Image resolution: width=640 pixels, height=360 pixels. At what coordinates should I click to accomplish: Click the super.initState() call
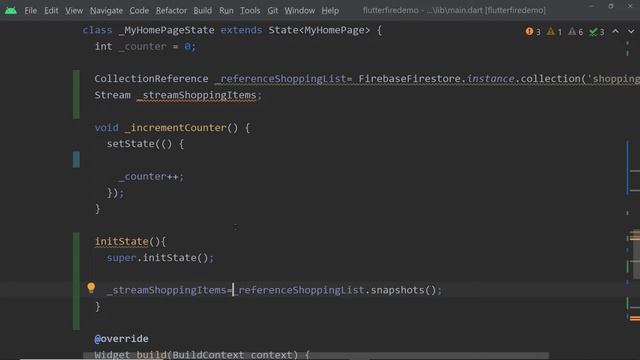(x=160, y=258)
